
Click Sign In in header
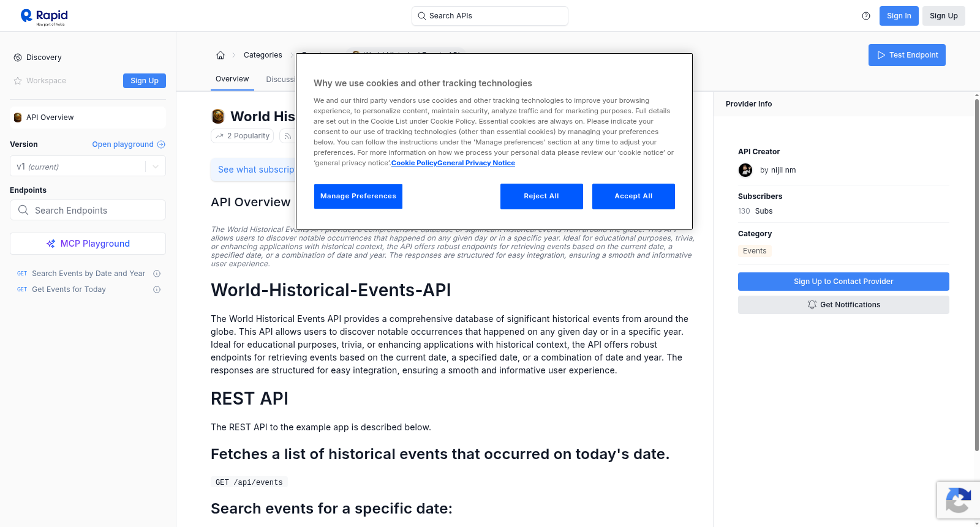pyautogui.click(x=899, y=16)
